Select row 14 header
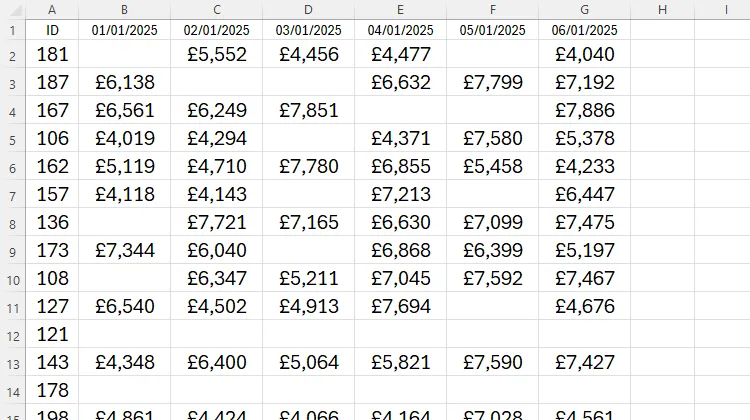Viewport: 750px width, 420px height. (13, 390)
